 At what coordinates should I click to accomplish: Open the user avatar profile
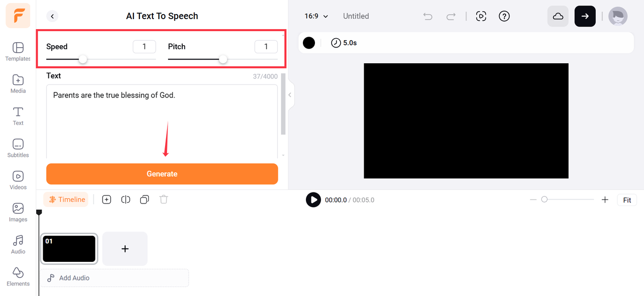click(x=618, y=16)
